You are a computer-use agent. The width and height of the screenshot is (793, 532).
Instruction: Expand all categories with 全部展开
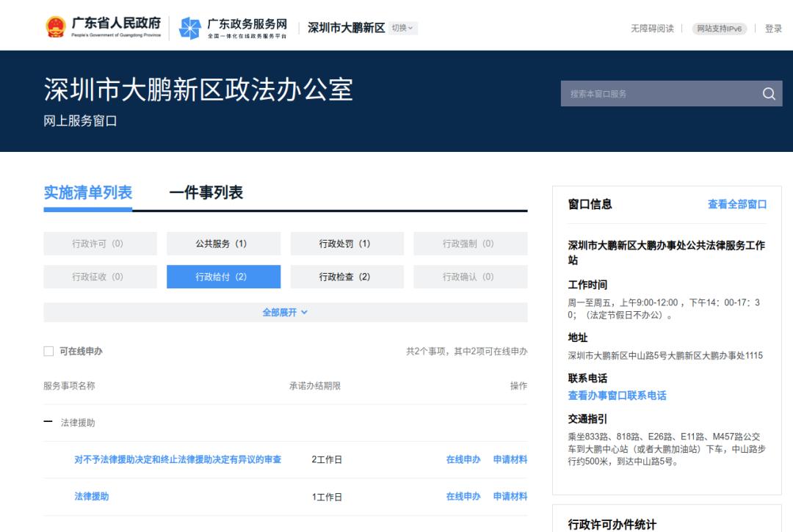click(x=285, y=313)
